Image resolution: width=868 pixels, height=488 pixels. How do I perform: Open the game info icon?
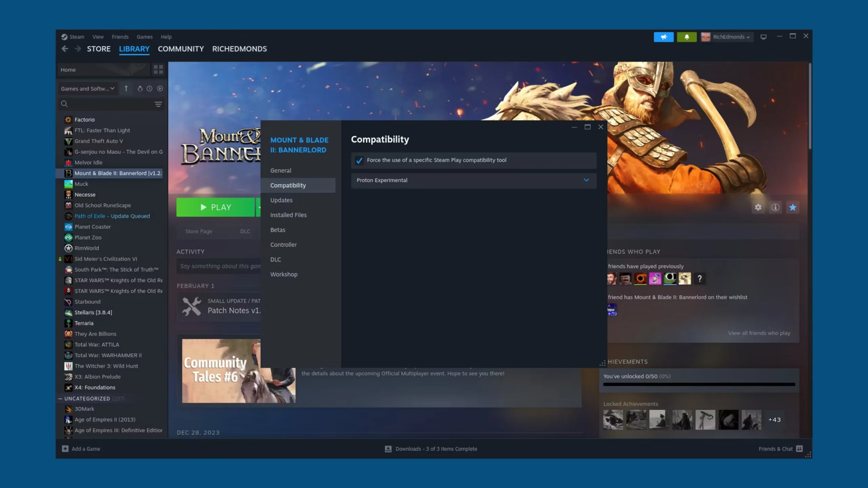click(x=775, y=207)
